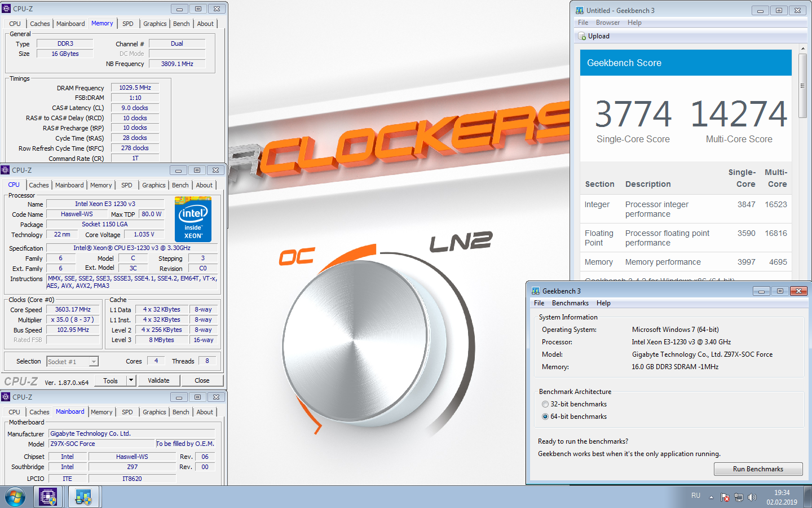Screen dimensions: 812x508
Task: Click the taskbar clock showing 19:34
Action: tap(782, 497)
